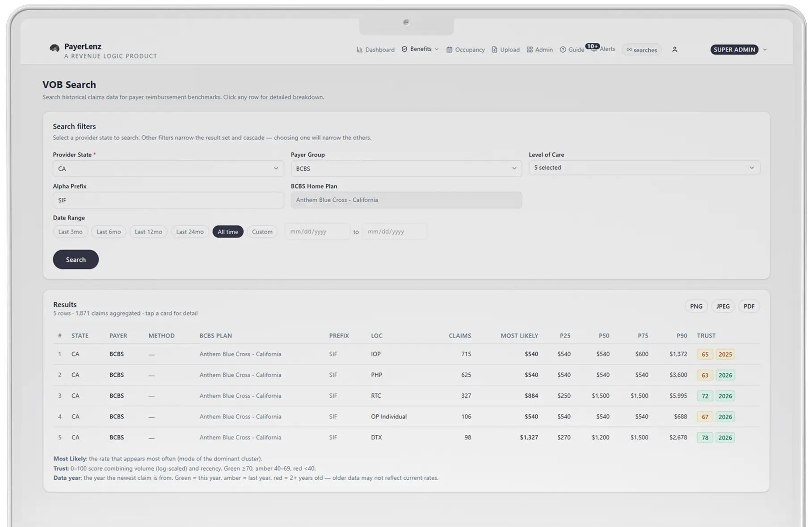Select the Custom date range
812x527 pixels.
pyautogui.click(x=262, y=232)
